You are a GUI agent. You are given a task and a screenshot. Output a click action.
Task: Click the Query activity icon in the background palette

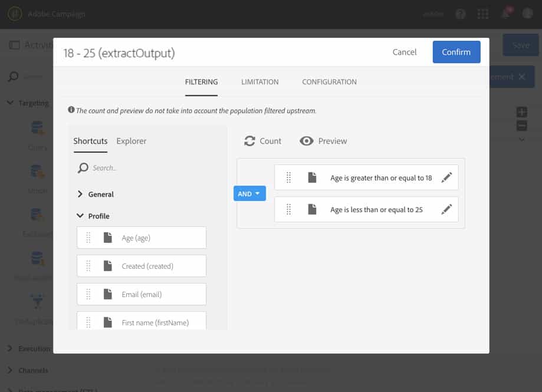[x=37, y=128]
